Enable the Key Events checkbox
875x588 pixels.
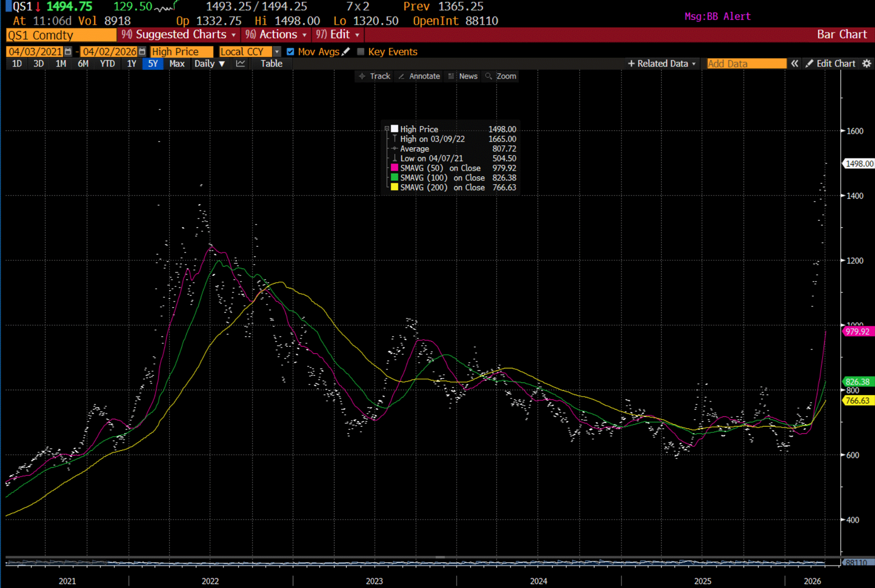[x=361, y=52]
